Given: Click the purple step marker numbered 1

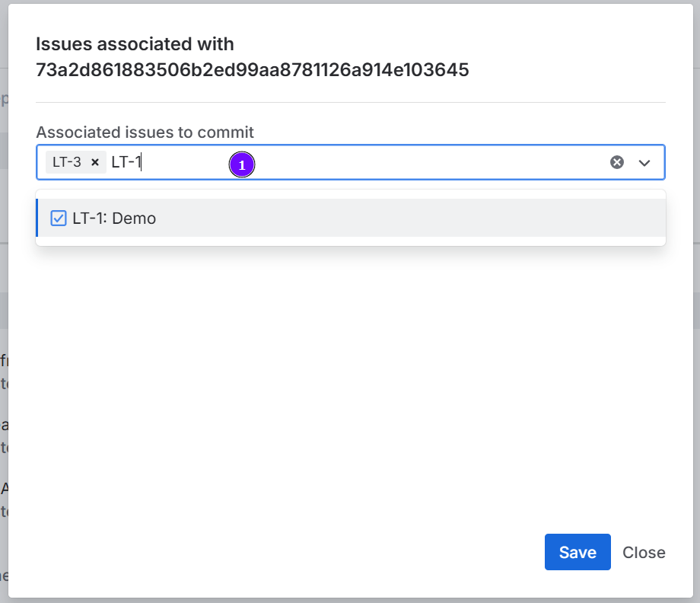Looking at the screenshot, I should (x=242, y=164).
